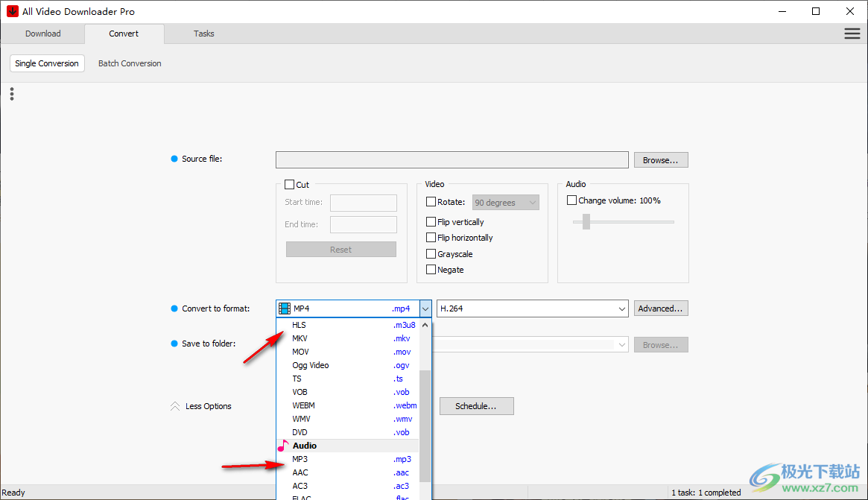Choose MKV format from list
The width and height of the screenshot is (868, 500).
tap(348, 338)
